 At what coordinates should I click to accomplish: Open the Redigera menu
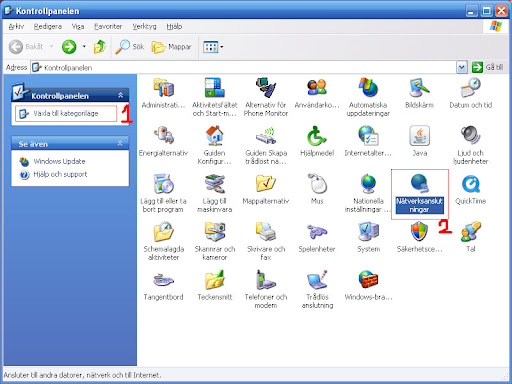[48, 26]
